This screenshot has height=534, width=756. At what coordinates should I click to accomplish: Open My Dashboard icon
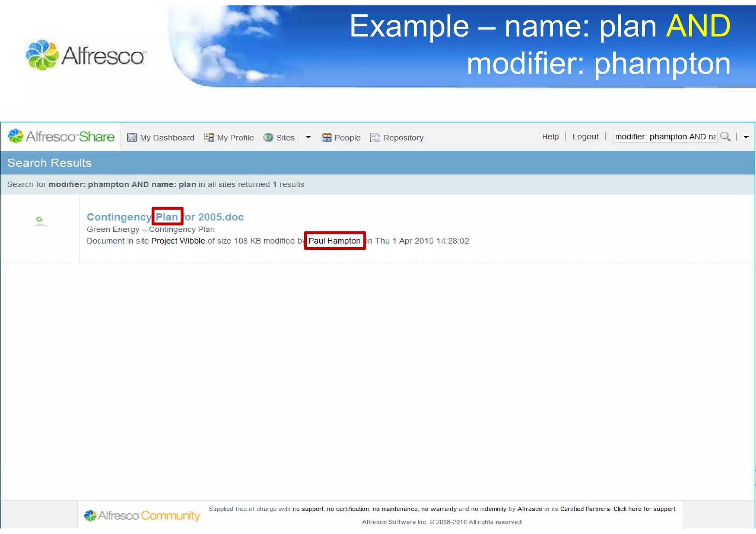pyautogui.click(x=132, y=138)
